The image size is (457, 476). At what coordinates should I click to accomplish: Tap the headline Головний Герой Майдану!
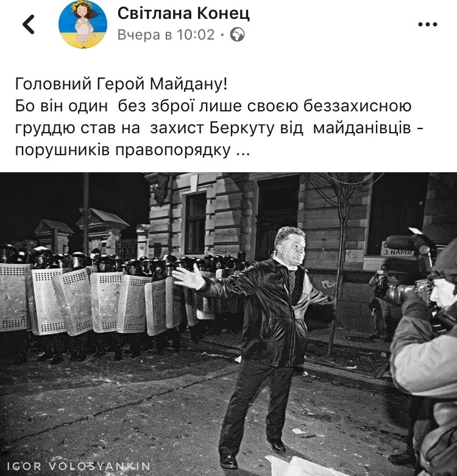pos(121,84)
